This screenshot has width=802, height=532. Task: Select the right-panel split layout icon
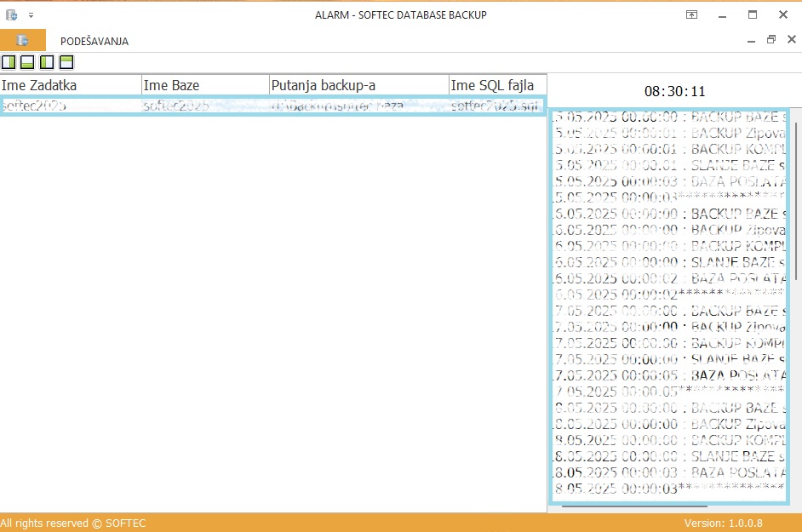[9, 62]
